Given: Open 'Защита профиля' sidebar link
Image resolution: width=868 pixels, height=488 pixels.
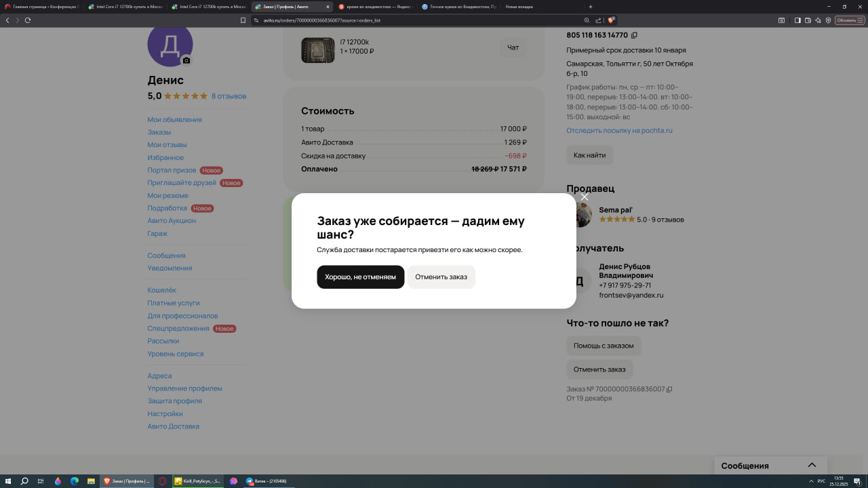Looking at the screenshot, I should (x=175, y=401).
